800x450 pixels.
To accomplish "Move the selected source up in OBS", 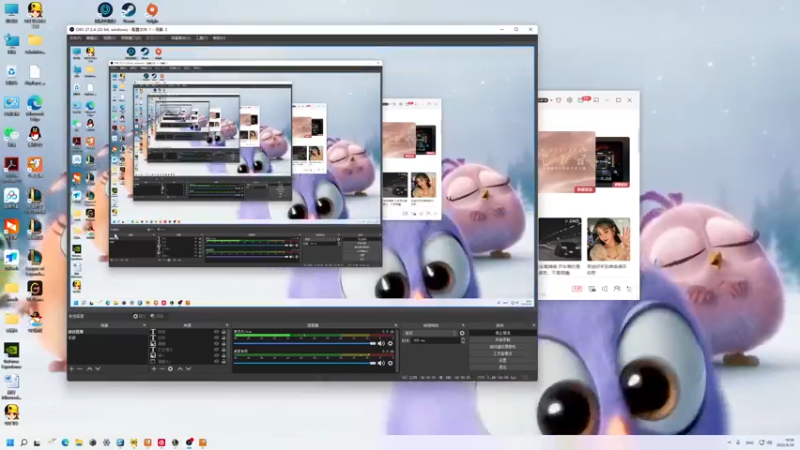I will click(180, 368).
